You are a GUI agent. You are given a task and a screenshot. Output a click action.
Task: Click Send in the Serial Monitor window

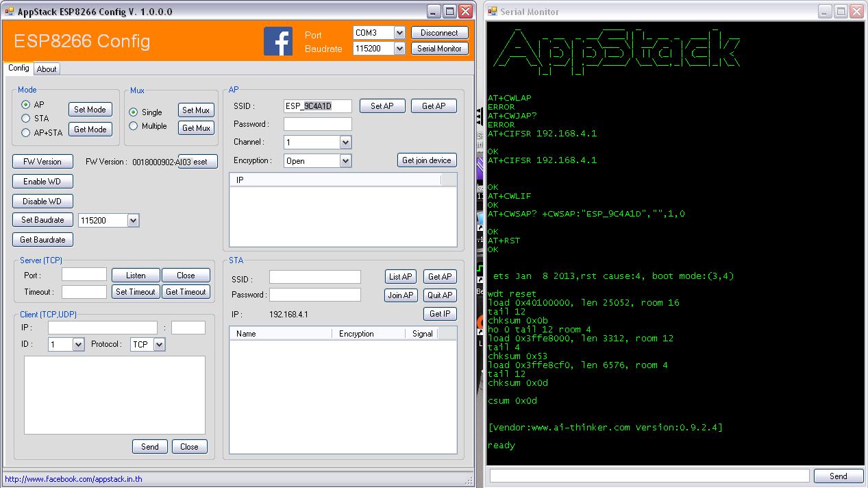(x=839, y=476)
